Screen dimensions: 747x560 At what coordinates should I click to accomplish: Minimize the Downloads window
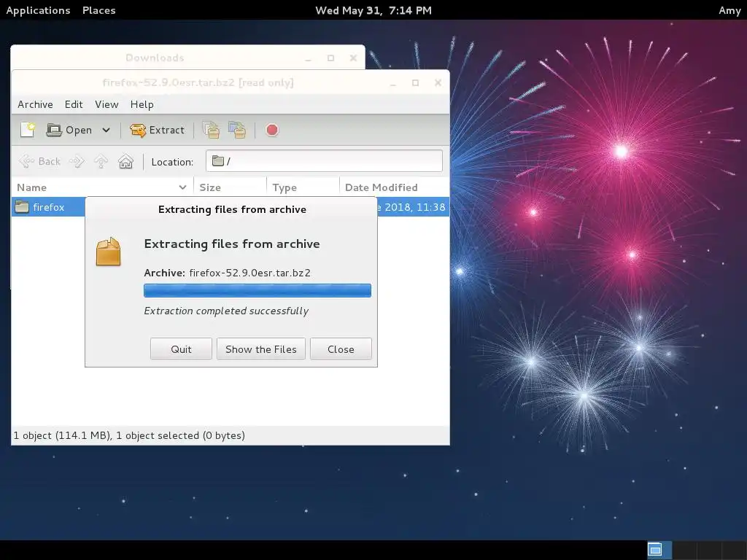[309, 58]
